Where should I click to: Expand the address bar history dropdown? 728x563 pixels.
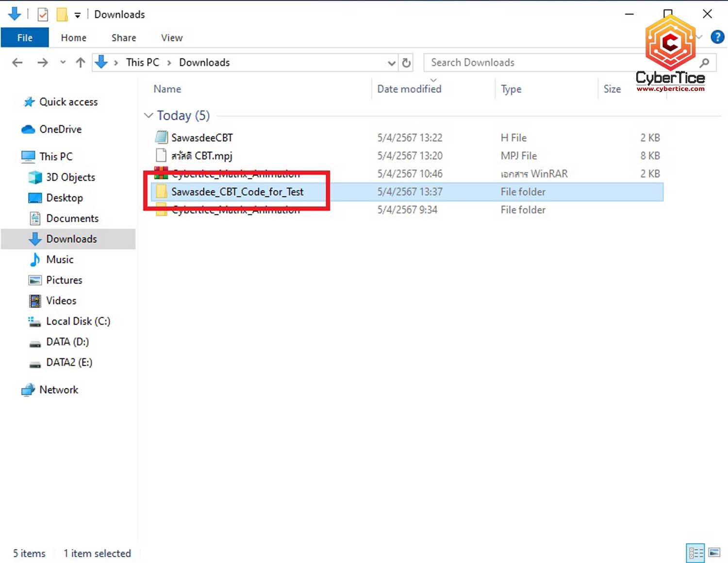[391, 63]
